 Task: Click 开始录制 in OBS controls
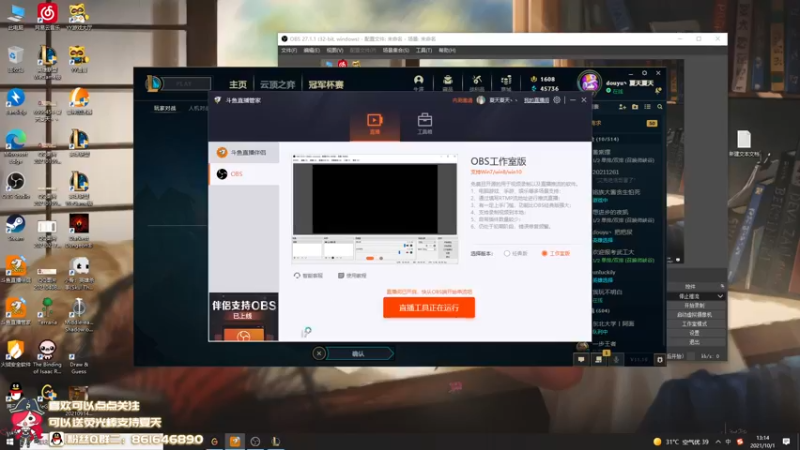pos(694,306)
